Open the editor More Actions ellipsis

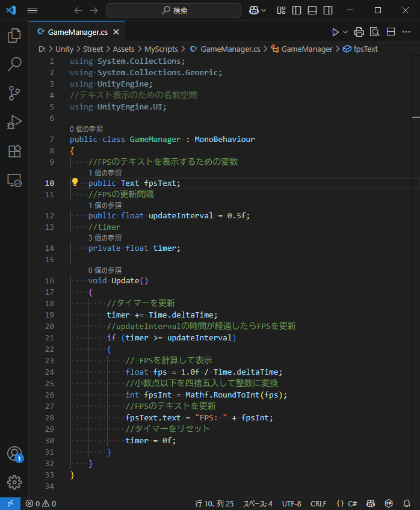pyautogui.click(x=406, y=32)
